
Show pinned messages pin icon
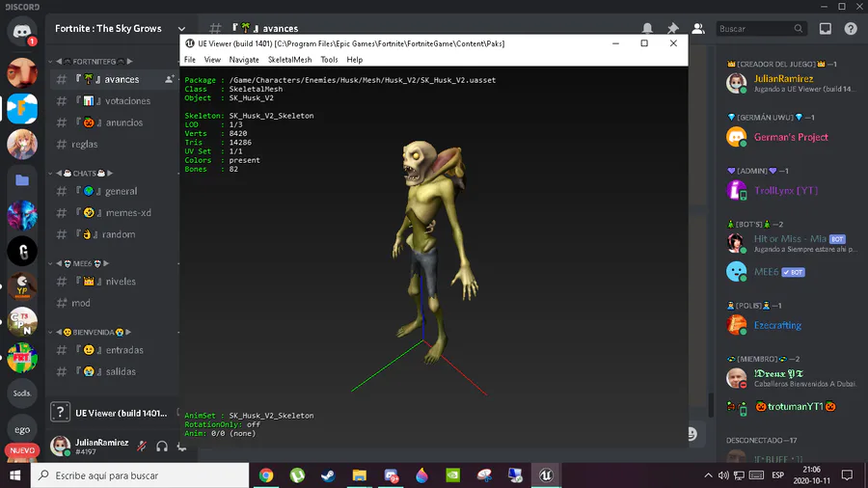[x=672, y=28]
